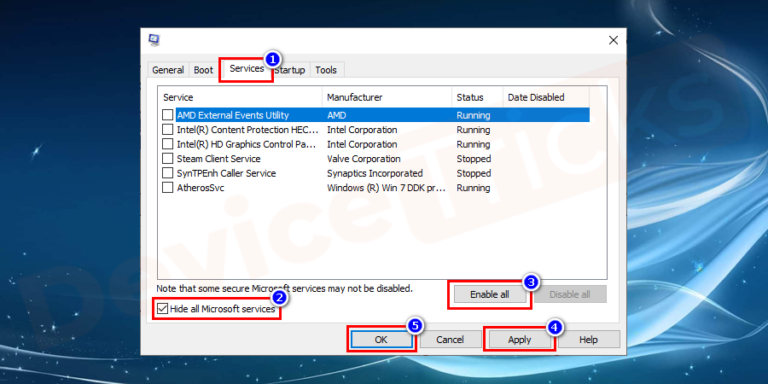
Task: Click the Enable all button
Action: tap(489, 294)
